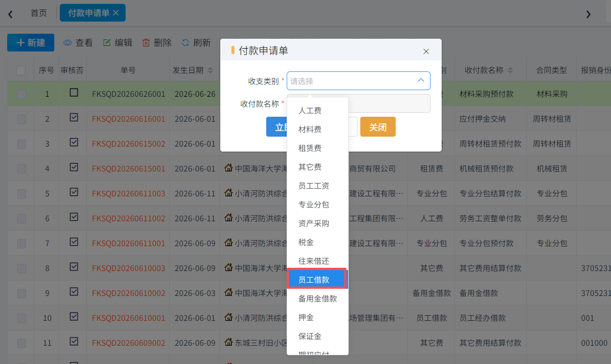Image resolution: width=611 pixels, height=364 pixels.
Task: Select 专业分包 from the dropdown list
Action: pyautogui.click(x=318, y=204)
